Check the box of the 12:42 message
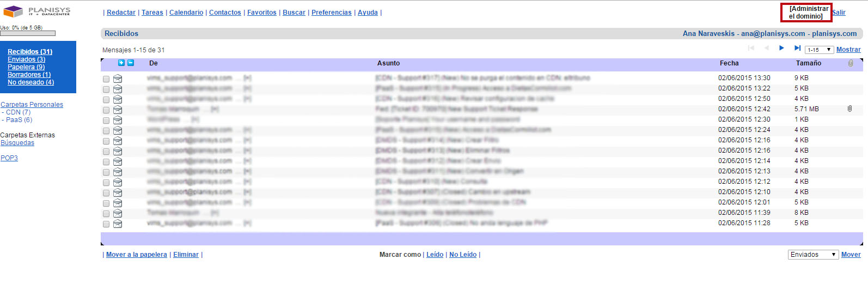Viewport: 868px width, 283px height. point(106,110)
